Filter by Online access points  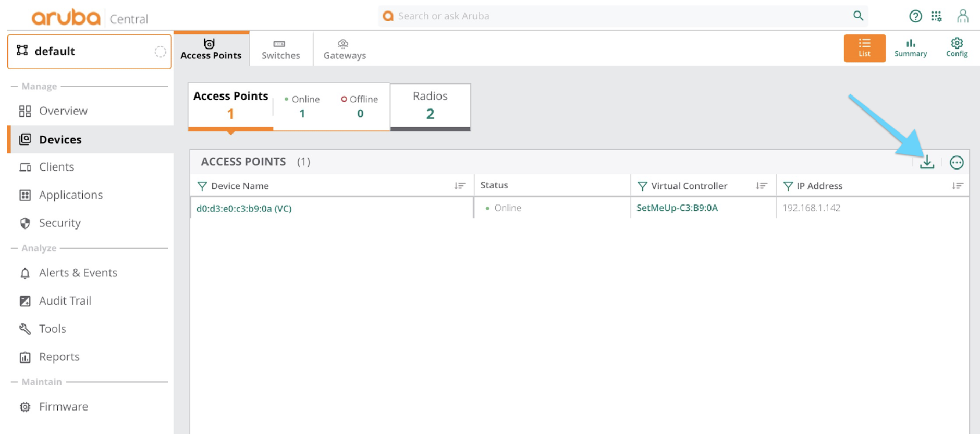302,106
